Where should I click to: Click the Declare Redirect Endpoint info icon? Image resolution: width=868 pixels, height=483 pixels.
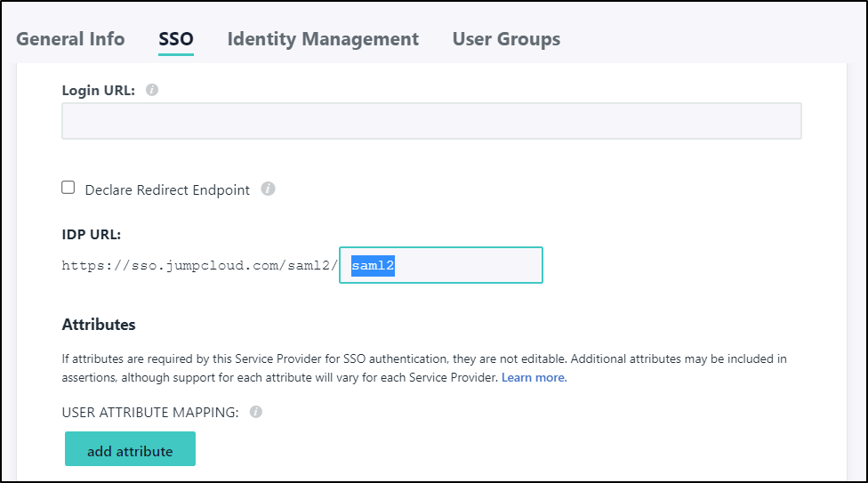click(x=269, y=189)
